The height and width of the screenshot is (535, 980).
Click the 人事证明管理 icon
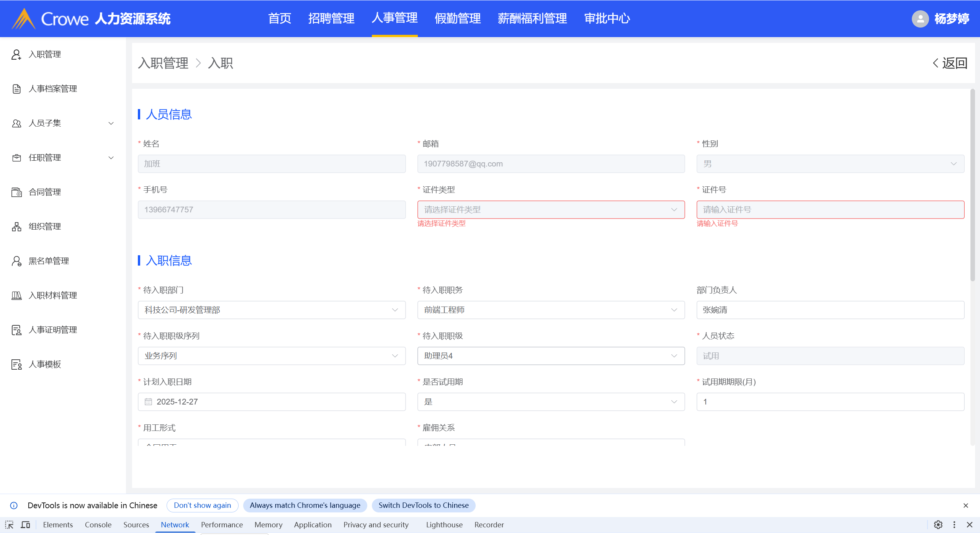point(16,330)
